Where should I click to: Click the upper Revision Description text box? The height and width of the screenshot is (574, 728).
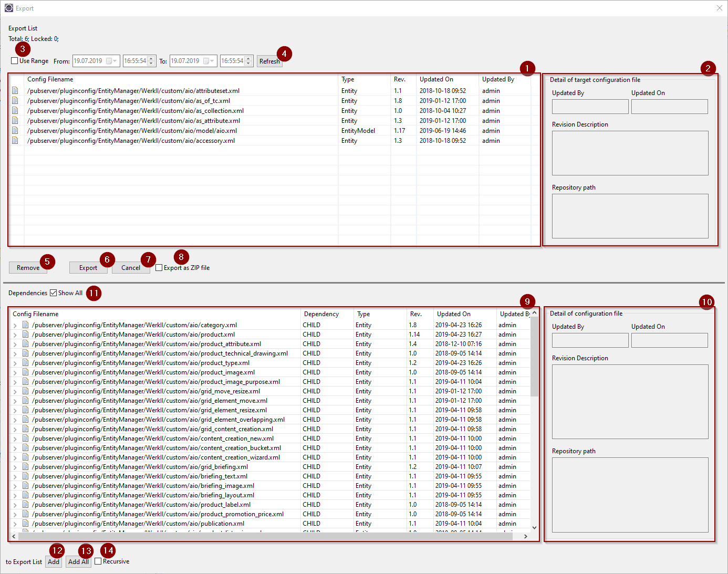(630, 153)
